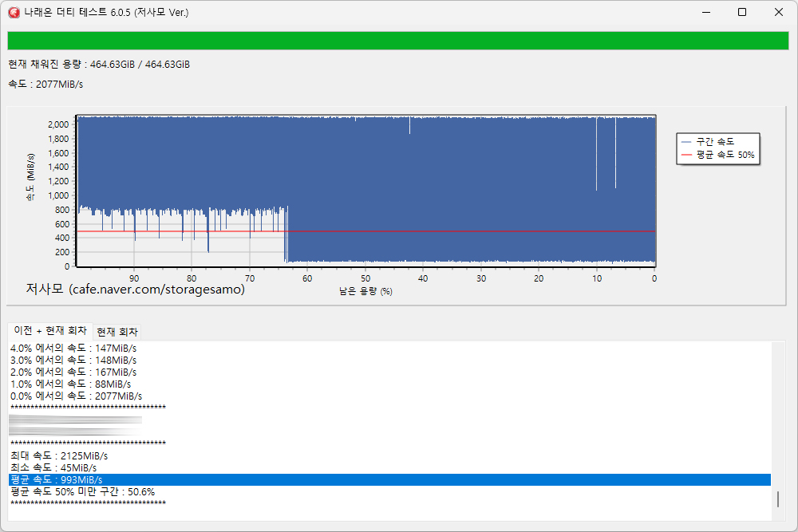Maximize the 나래온 더티 테스트 window

coord(742,12)
